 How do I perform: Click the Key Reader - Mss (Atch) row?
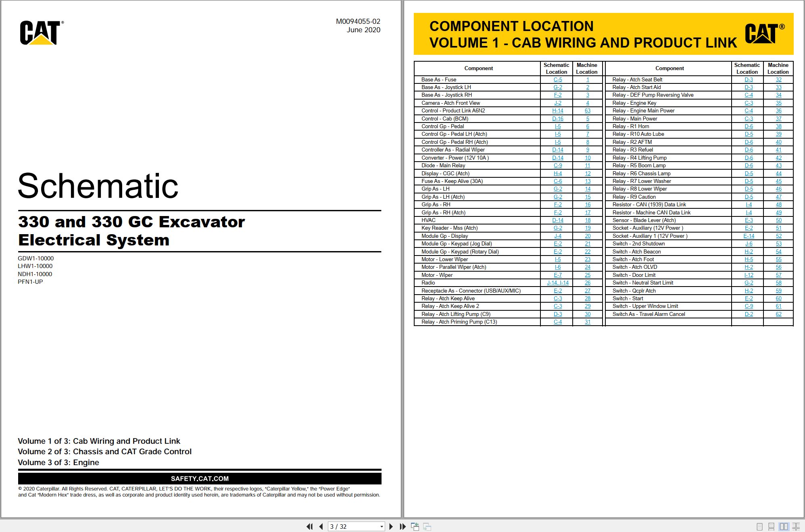[508, 228]
